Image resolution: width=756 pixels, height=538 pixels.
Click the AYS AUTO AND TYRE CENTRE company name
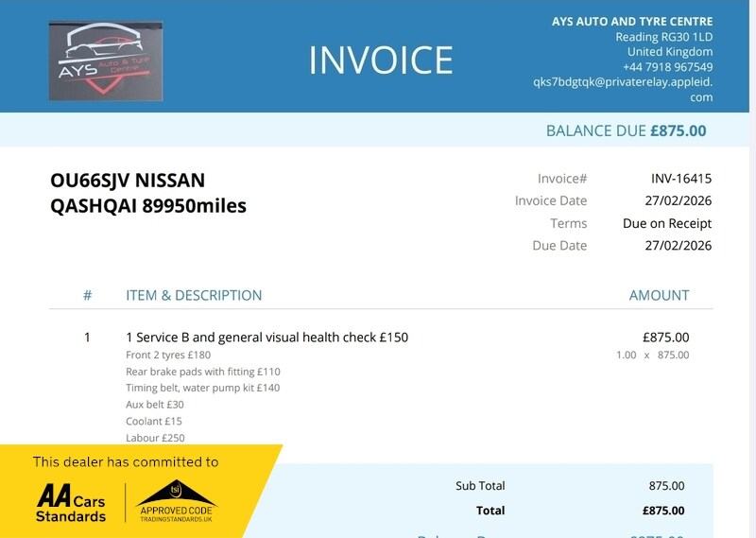632,22
